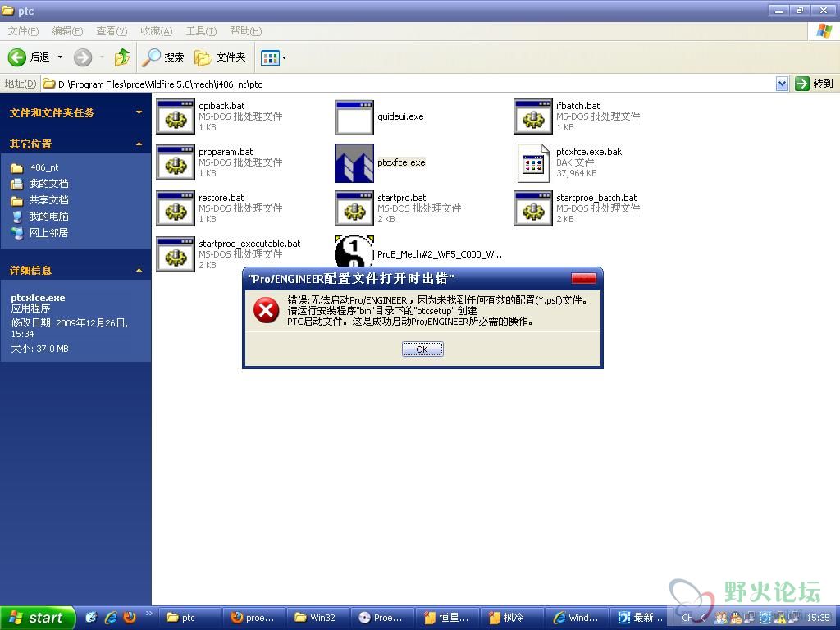Select the ifbatch.bat file icon
The height and width of the screenshot is (630, 840).
pos(533,116)
